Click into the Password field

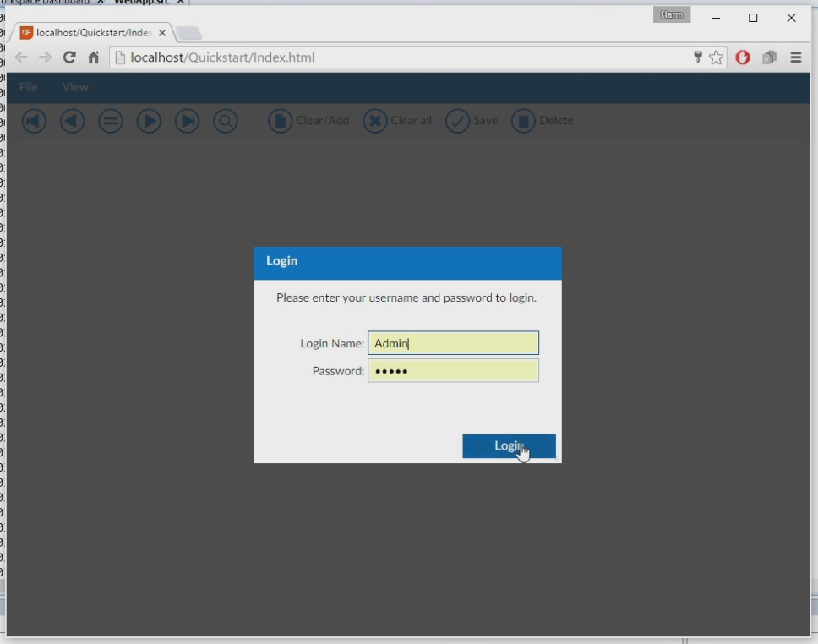(453, 371)
